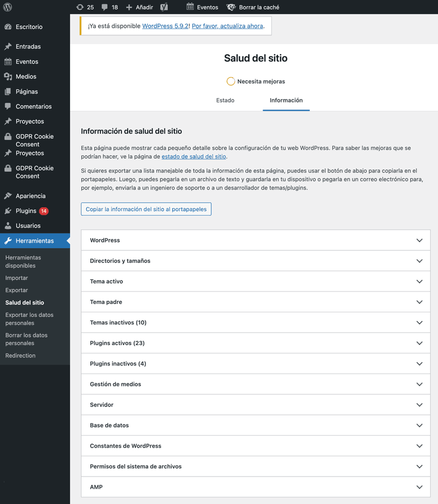Click the brush icon next to Apariencia
438x504 pixels.
point(8,196)
